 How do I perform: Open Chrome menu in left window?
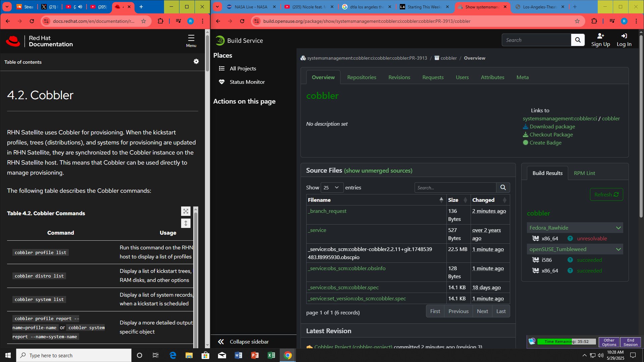tap(203, 21)
